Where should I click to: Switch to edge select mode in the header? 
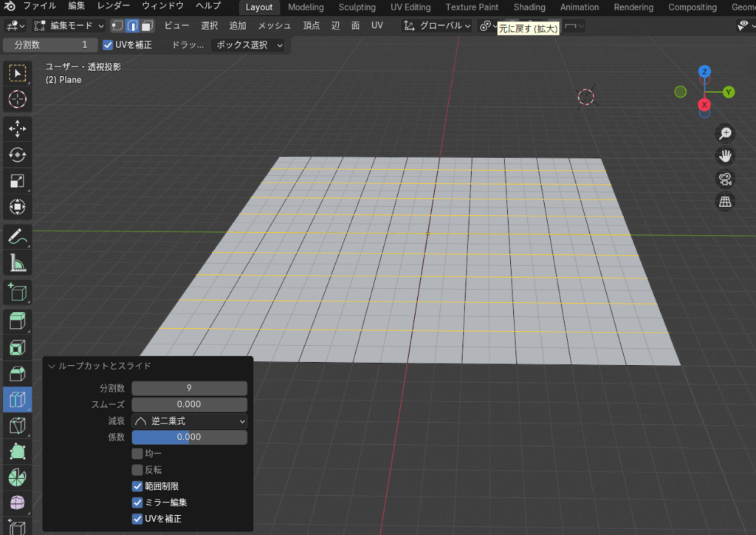(131, 26)
